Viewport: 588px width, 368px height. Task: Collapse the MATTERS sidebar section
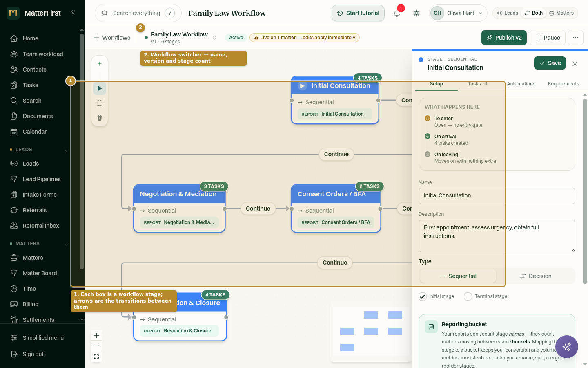click(x=66, y=244)
